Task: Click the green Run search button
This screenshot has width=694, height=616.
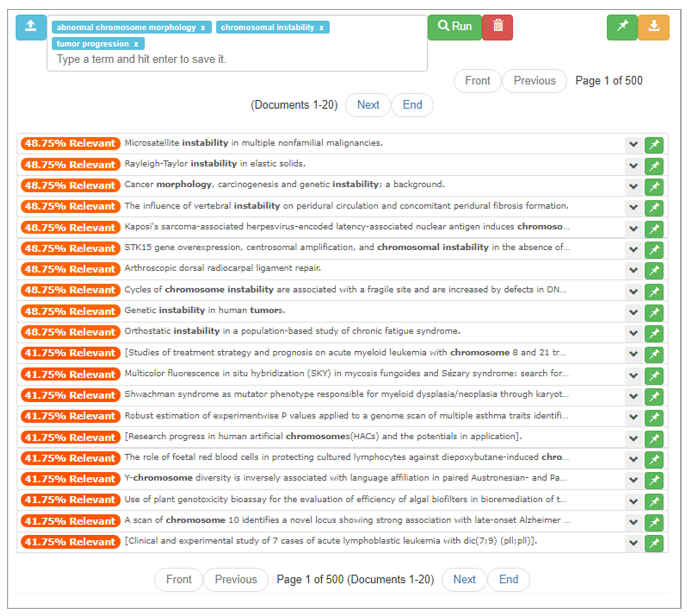Action: coord(455,27)
